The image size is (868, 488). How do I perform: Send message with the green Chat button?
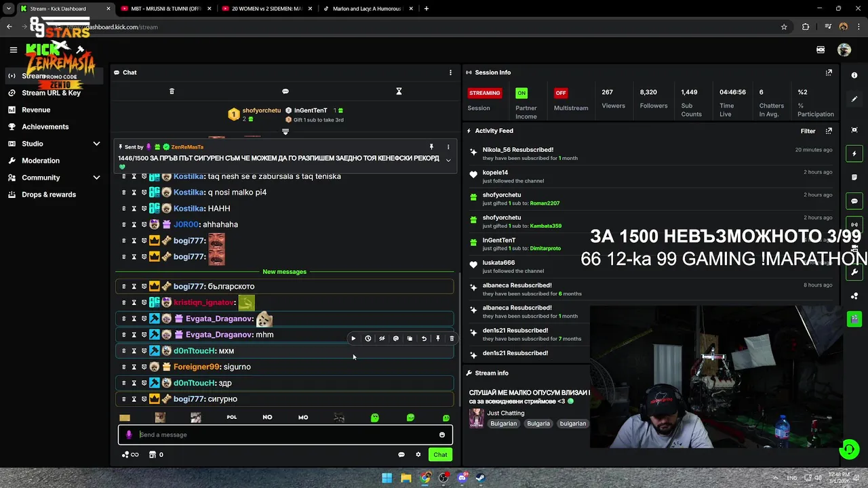[x=440, y=455]
